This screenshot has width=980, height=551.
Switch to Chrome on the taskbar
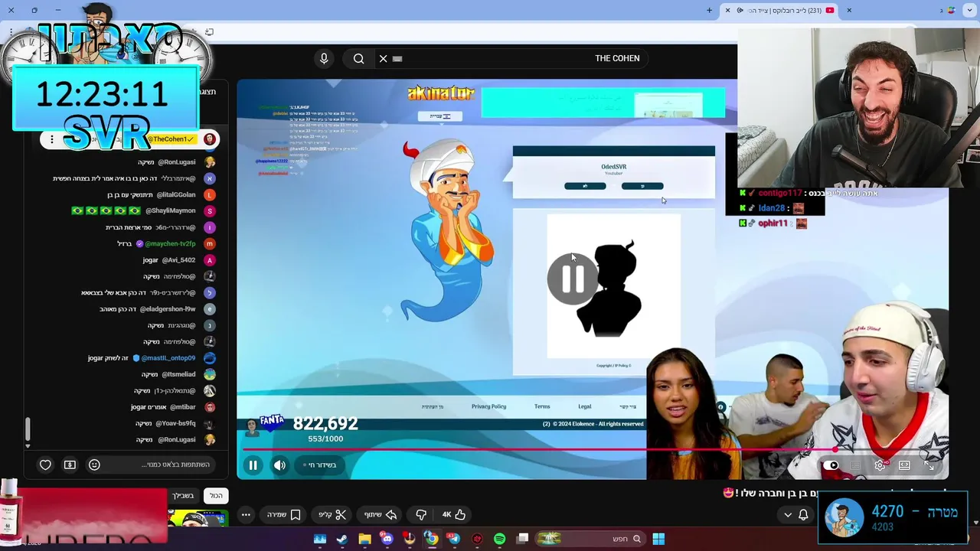pyautogui.click(x=431, y=539)
